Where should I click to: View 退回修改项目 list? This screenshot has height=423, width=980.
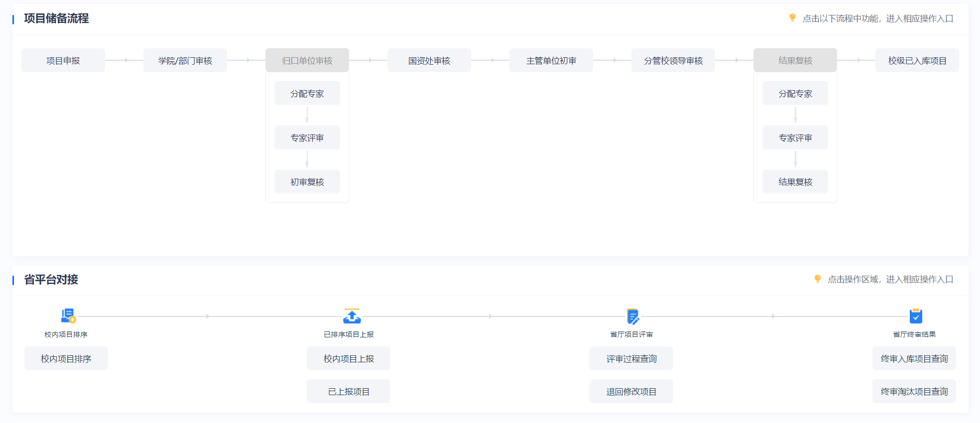click(631, 392)
